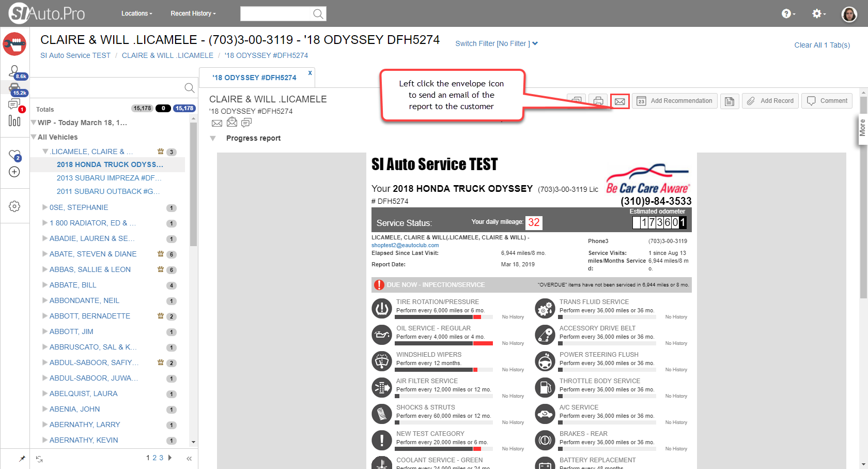Viewport: 868px width, 469px height.
Task: Select 2013 SUBARU IMPREZA vehicle
Action: click(109, 178)
